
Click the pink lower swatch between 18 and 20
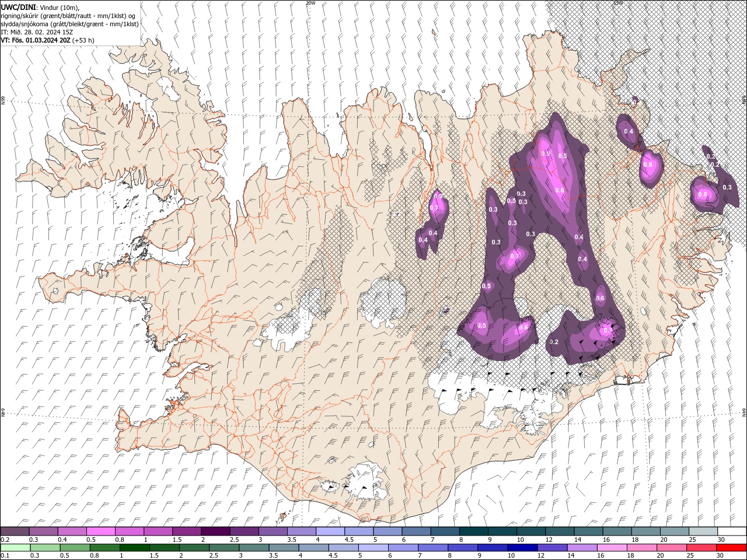pyautogui.click(x=641, y=548)
